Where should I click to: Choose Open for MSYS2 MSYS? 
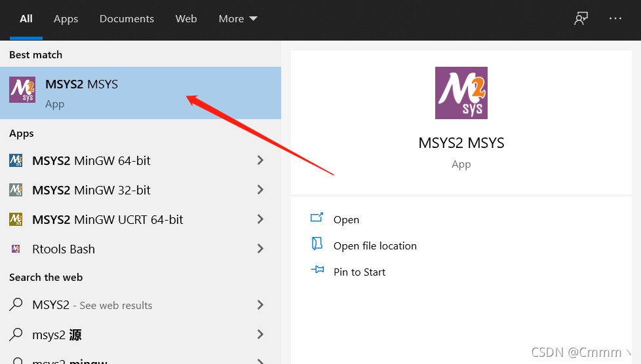coord(346,220)
